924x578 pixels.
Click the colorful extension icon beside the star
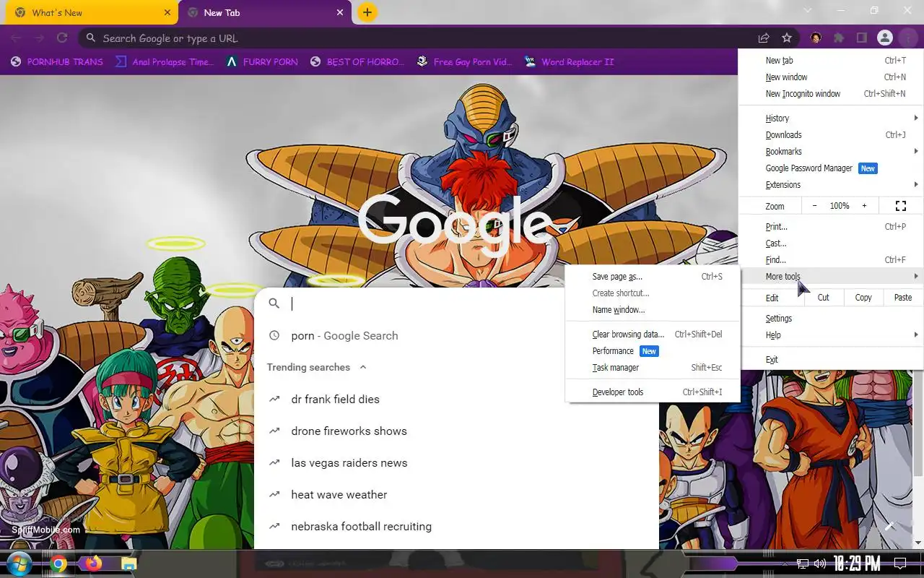coord(816,38)
